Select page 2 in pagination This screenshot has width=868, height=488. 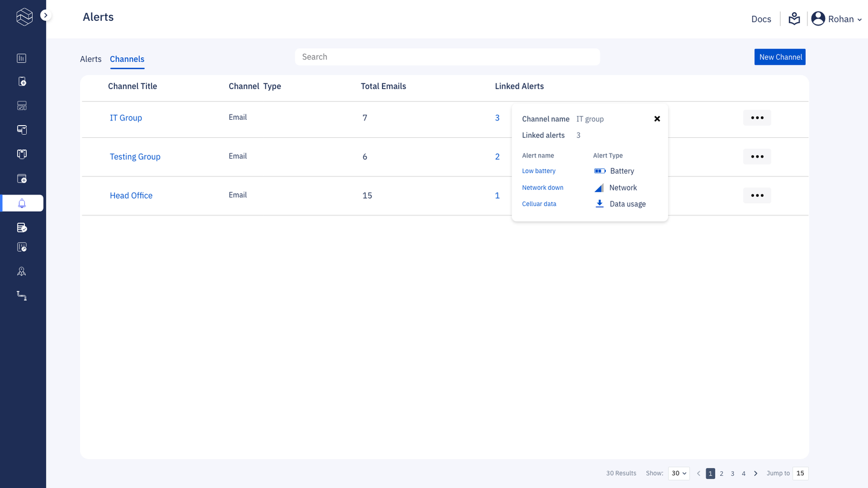[x=722, y=474]
